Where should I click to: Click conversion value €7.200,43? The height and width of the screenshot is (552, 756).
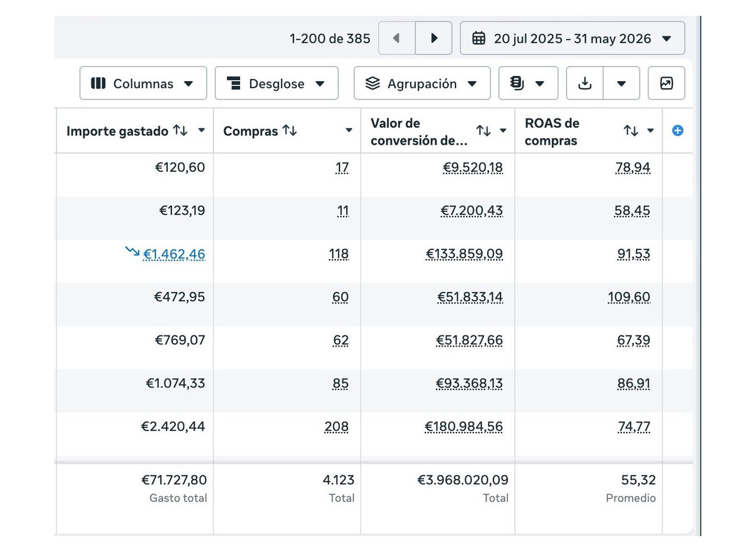pyautogui.click(x=472, y=211)
